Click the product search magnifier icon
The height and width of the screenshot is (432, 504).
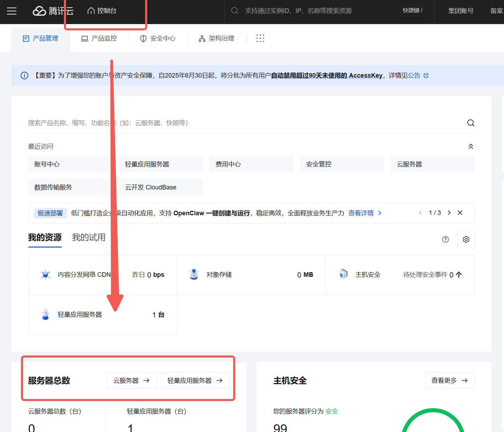pos(471,123)
